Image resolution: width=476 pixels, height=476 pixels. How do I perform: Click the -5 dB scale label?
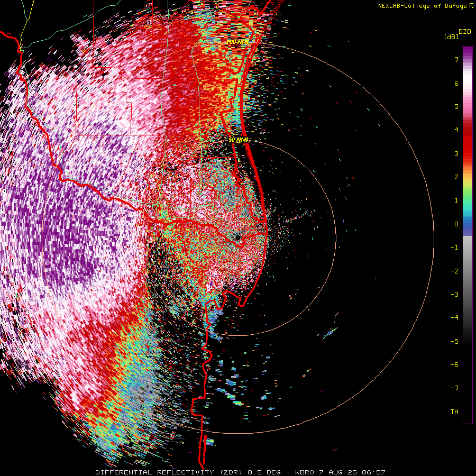coord(454,341)
